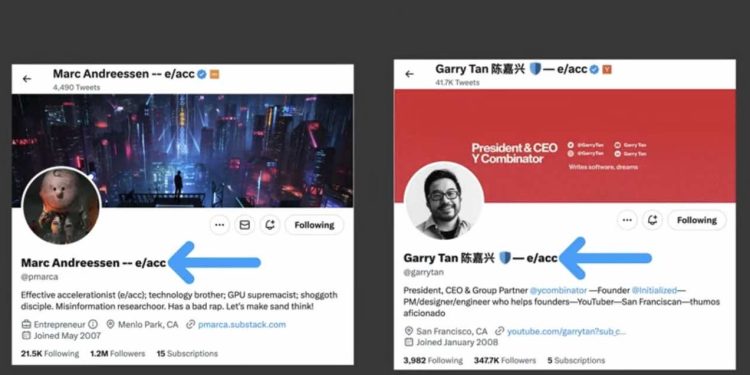Viewport: 750px width, 375px height.
Task: View Marc Andreessen's 1.2M Followers
Action: [x=117, y=353]
